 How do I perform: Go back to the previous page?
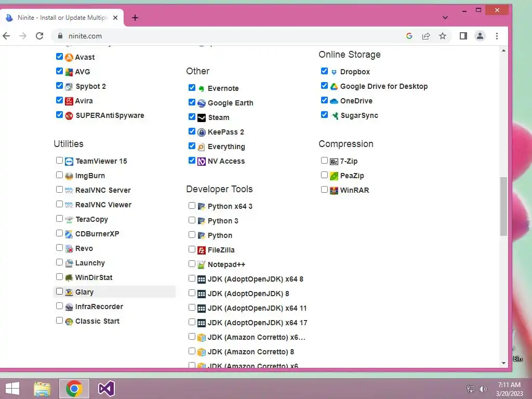[6, 36]
